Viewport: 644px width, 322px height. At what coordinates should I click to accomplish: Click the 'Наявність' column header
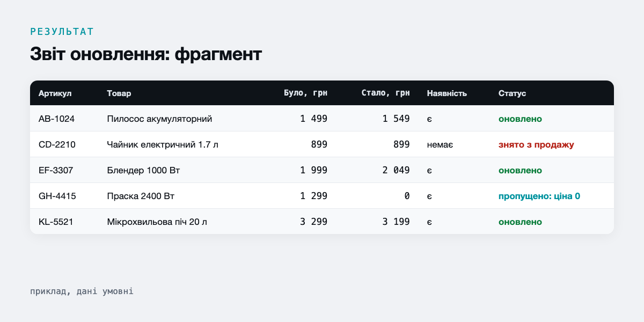447,93
